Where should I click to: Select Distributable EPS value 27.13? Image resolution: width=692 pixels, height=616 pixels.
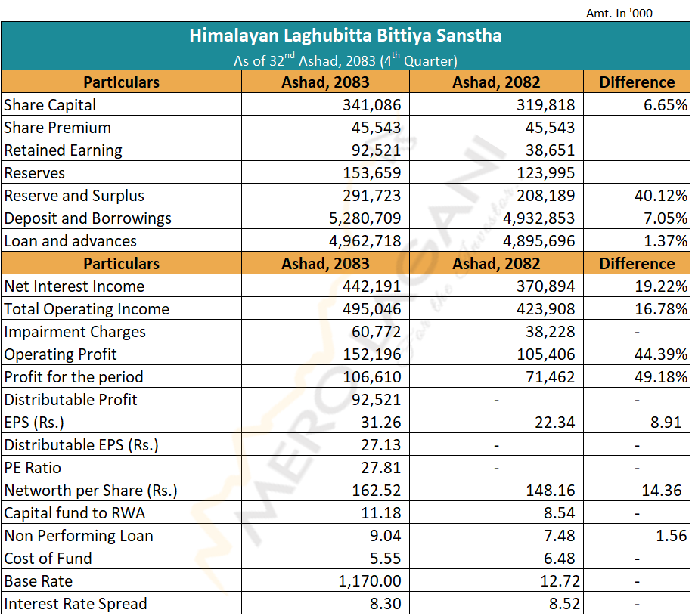(x=380, y=445)
